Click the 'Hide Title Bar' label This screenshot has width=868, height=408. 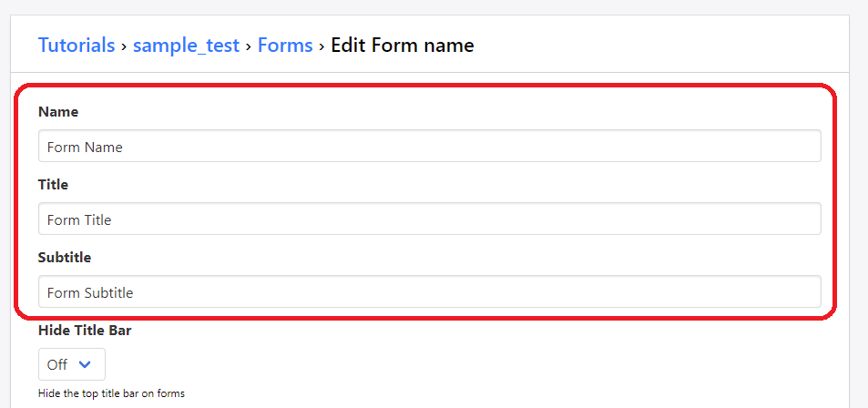point(85,330)
